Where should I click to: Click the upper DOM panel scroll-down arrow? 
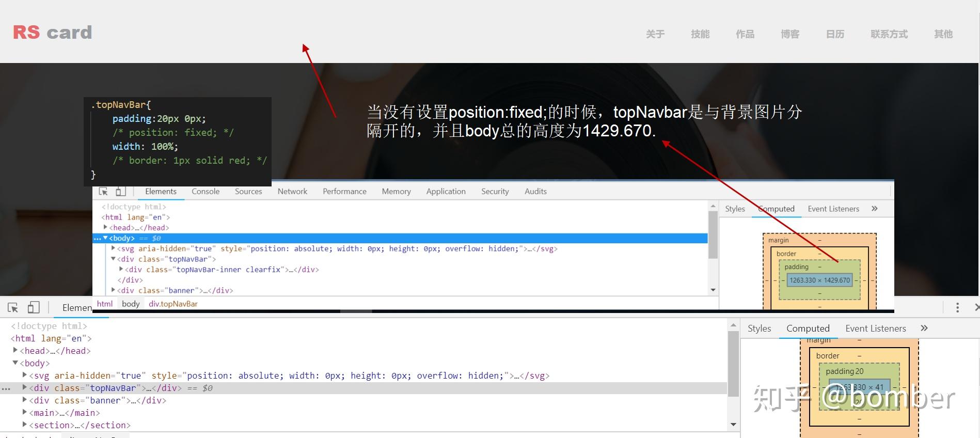(713, 290)
